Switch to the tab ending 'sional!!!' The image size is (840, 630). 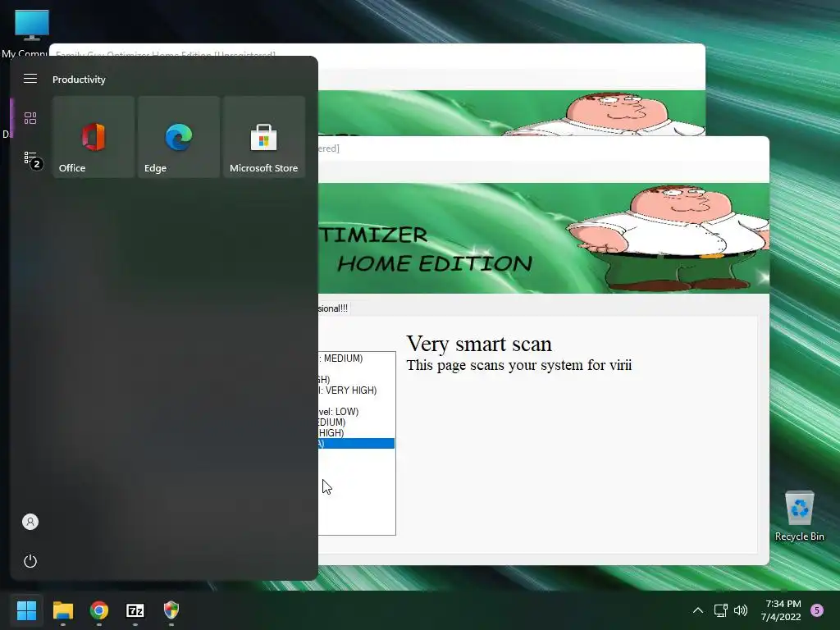(x=333, y=308)
